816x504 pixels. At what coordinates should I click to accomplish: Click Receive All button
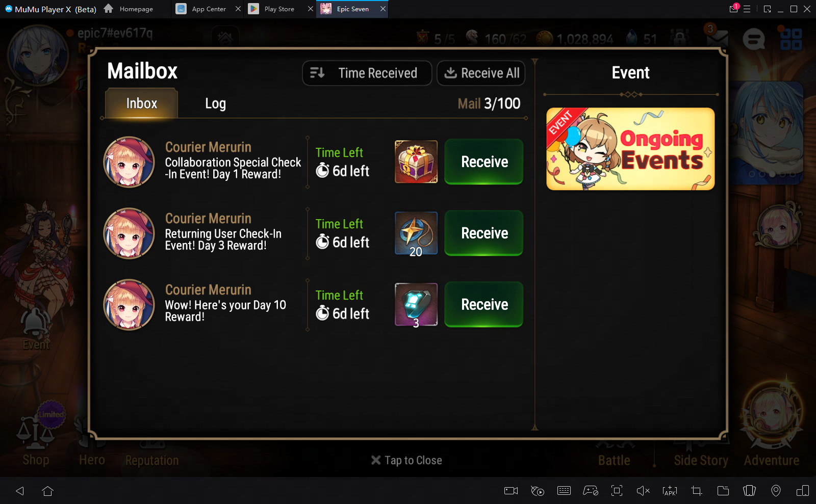(481, 73)
